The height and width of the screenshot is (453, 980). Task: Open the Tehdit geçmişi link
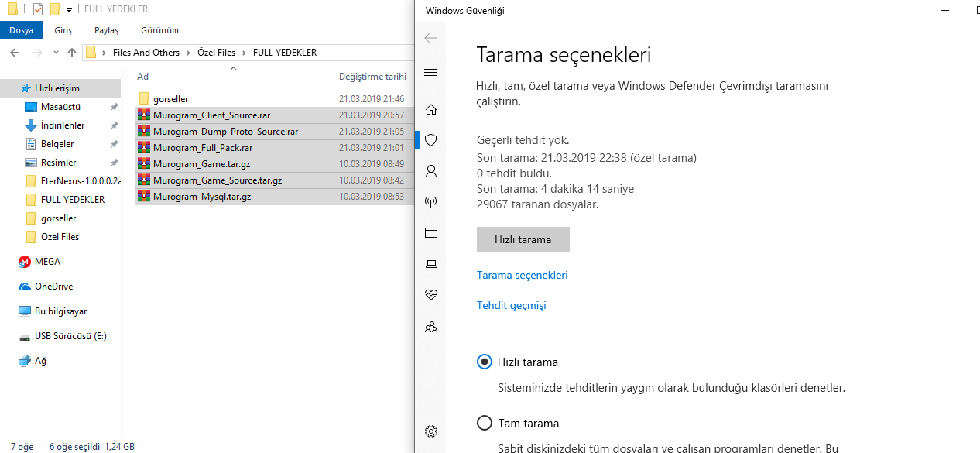[x=511, y=305]
